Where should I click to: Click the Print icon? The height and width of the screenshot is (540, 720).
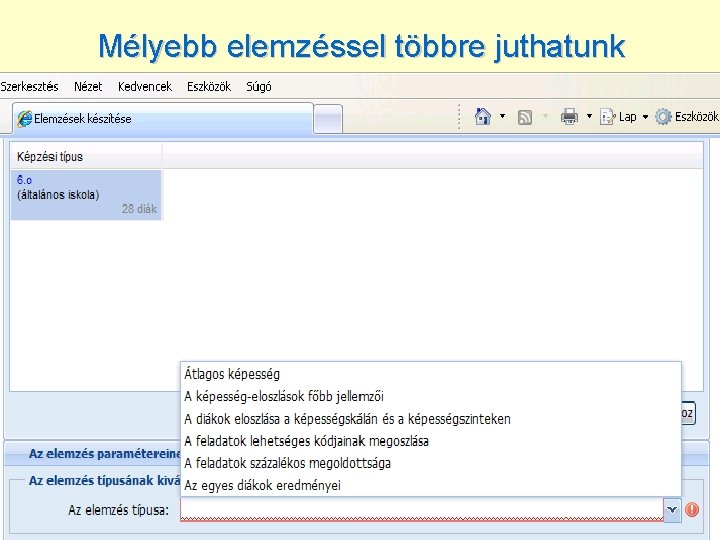(x=569, y=117)
